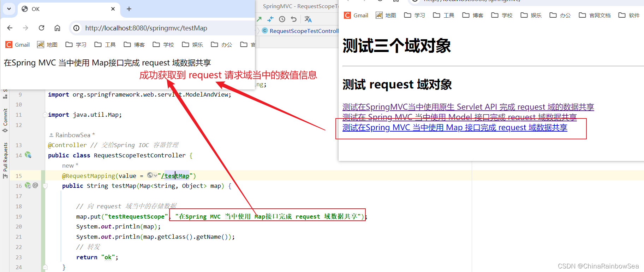Open 学校 bookmark folder in left browser
Viewport: 644px width, 272px height.
[x=163, y=45]
